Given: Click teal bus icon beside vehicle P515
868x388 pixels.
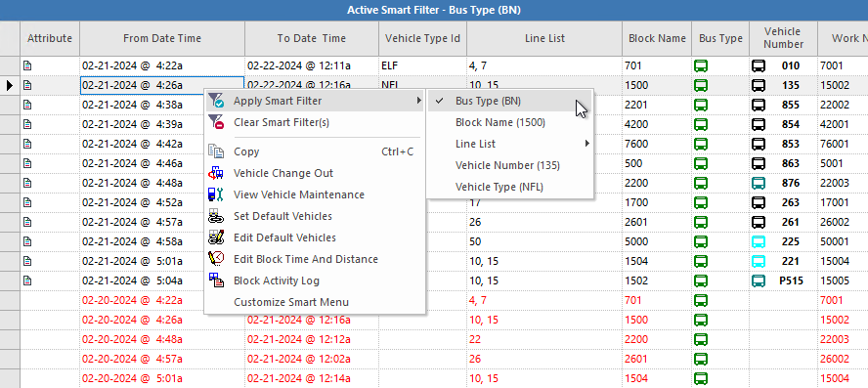Looking at the screenshot, I should coord(759,280).
